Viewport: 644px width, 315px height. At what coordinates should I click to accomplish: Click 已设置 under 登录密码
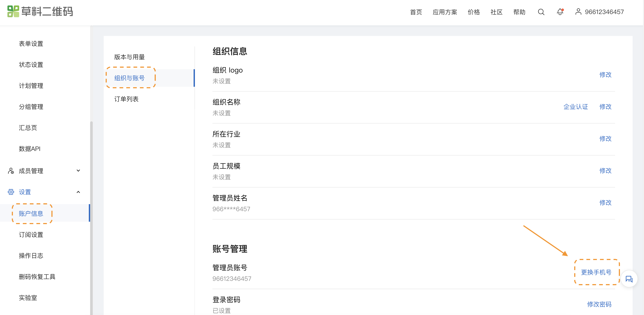222,311
